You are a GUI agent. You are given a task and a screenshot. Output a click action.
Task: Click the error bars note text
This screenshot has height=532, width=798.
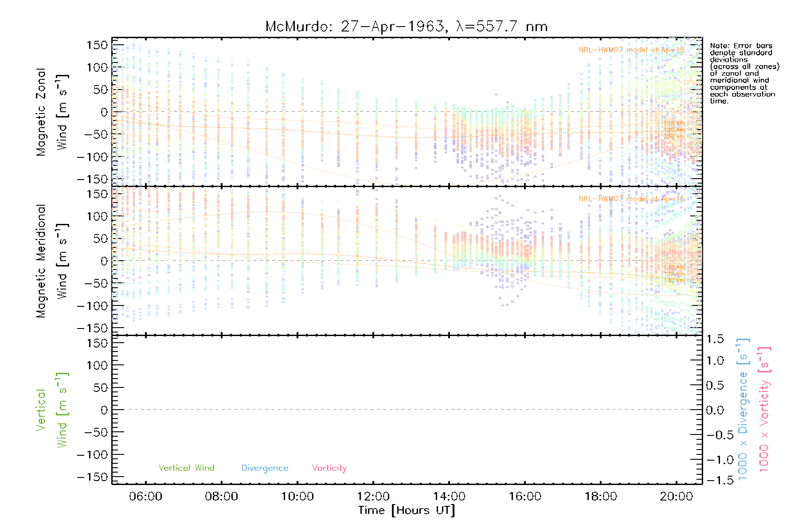[744, 73]
